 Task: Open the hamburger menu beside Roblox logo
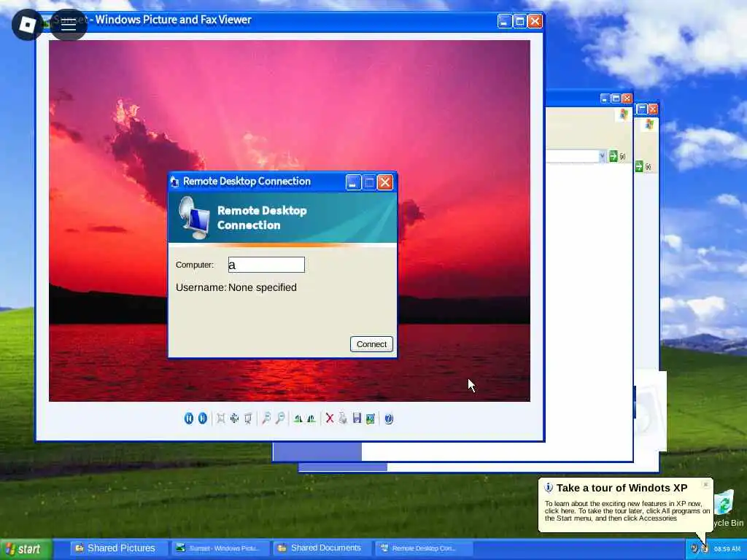pyautogui.click(x=69, y=25)
